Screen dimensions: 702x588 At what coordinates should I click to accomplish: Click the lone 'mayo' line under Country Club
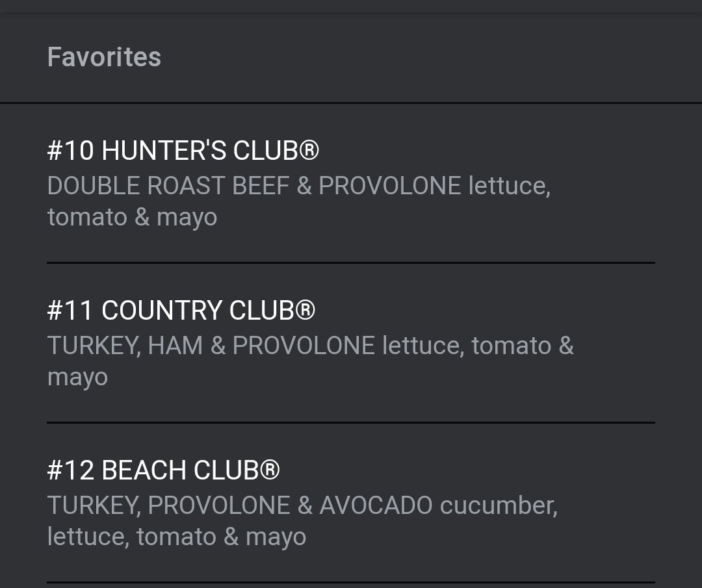click(x=78, y=377)
